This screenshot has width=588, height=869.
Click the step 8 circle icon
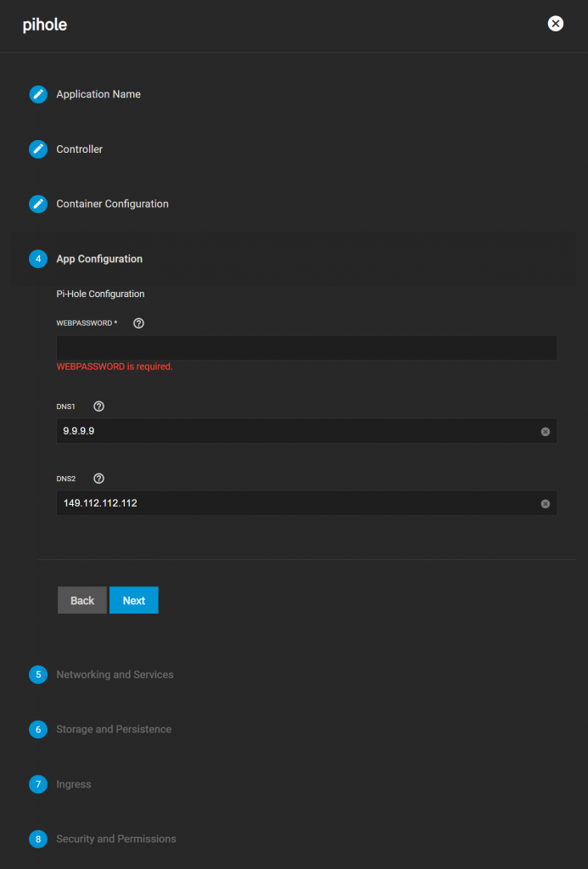38,839
